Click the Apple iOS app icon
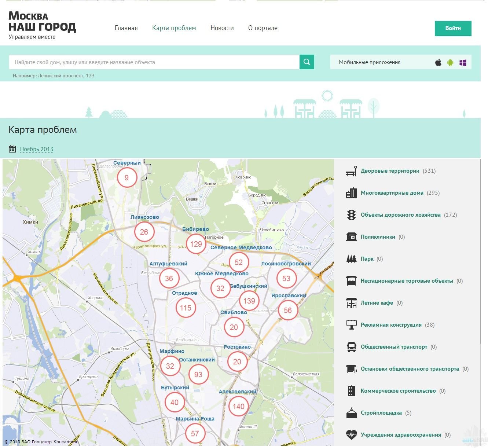The image size is (488, 448). [x=438, y=62]
